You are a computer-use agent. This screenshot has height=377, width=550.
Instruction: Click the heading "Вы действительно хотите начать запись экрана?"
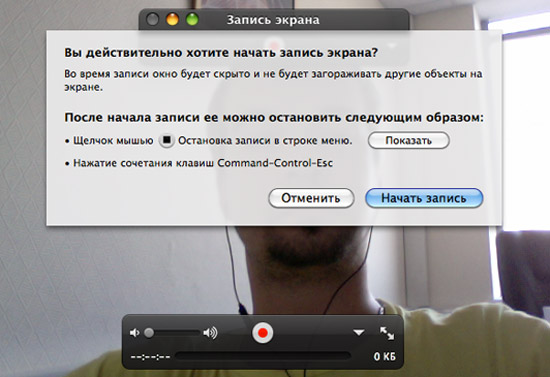[221, 53]
